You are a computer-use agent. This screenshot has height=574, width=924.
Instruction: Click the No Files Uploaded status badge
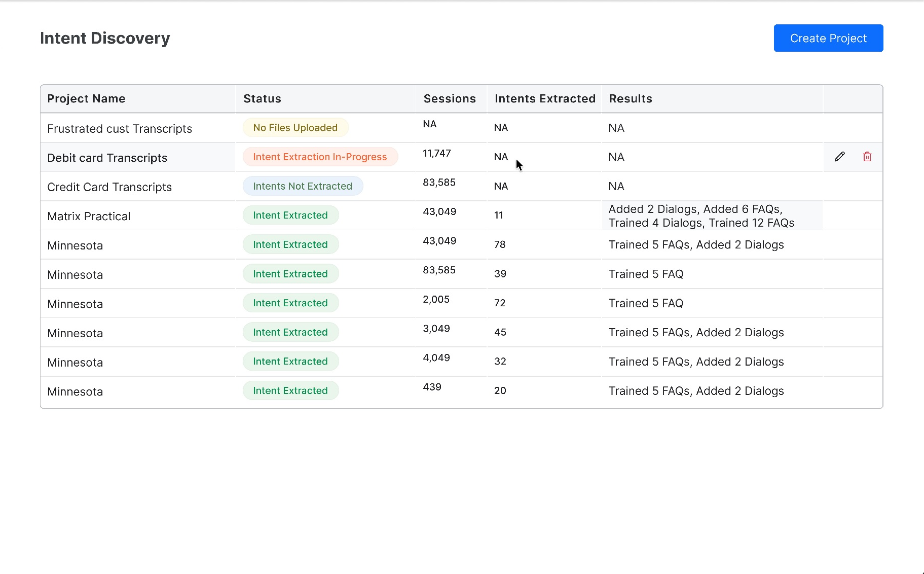pos(295,128)
